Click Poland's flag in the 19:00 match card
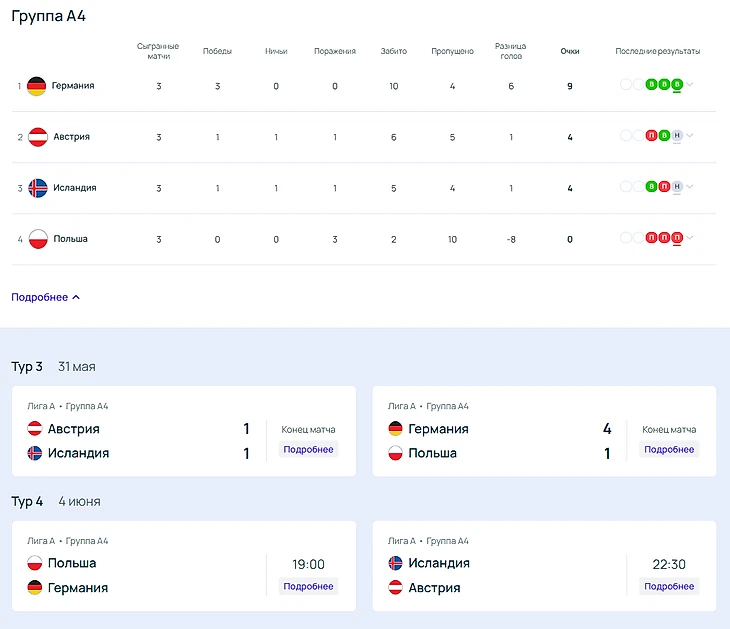 click(35, 563)
